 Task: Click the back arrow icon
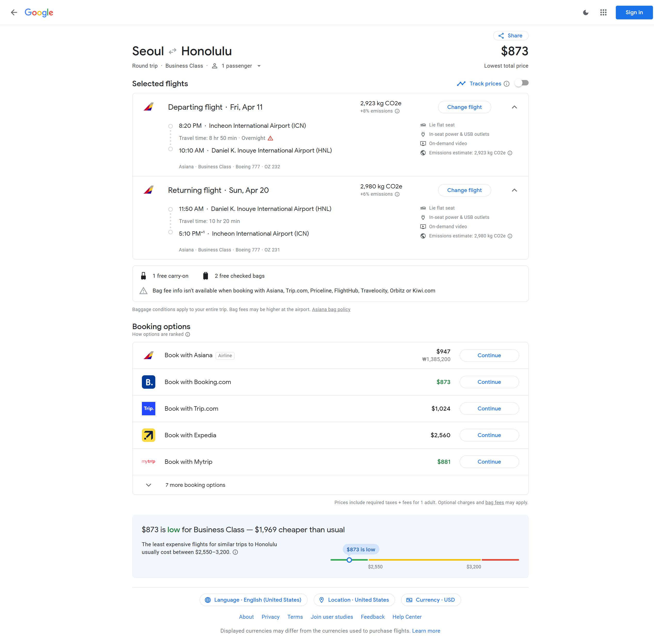point(14,12)
